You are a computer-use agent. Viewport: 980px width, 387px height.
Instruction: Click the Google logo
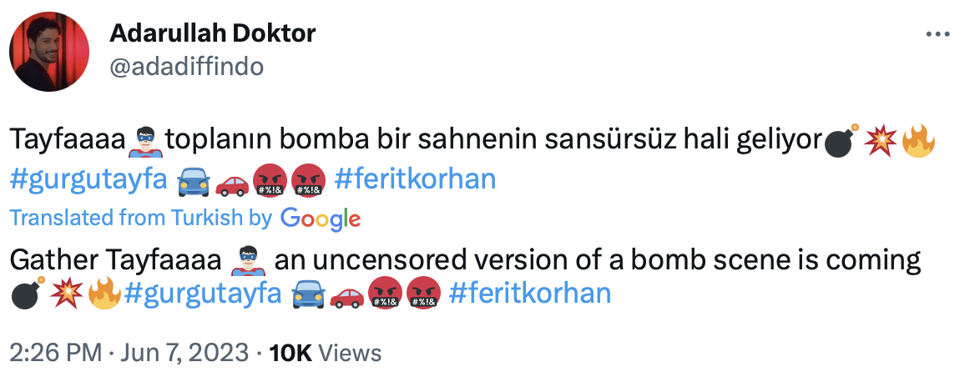[x=321, y=219]
